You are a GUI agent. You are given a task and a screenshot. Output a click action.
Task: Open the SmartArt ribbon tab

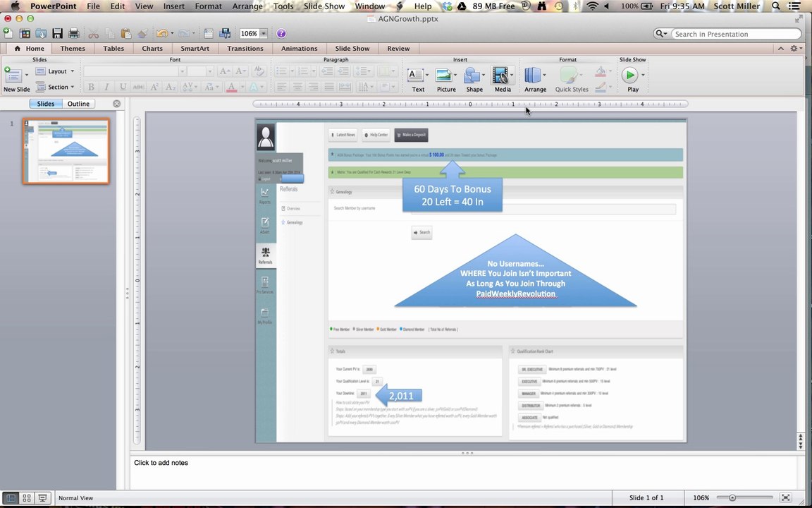click(x=195, y=48)
